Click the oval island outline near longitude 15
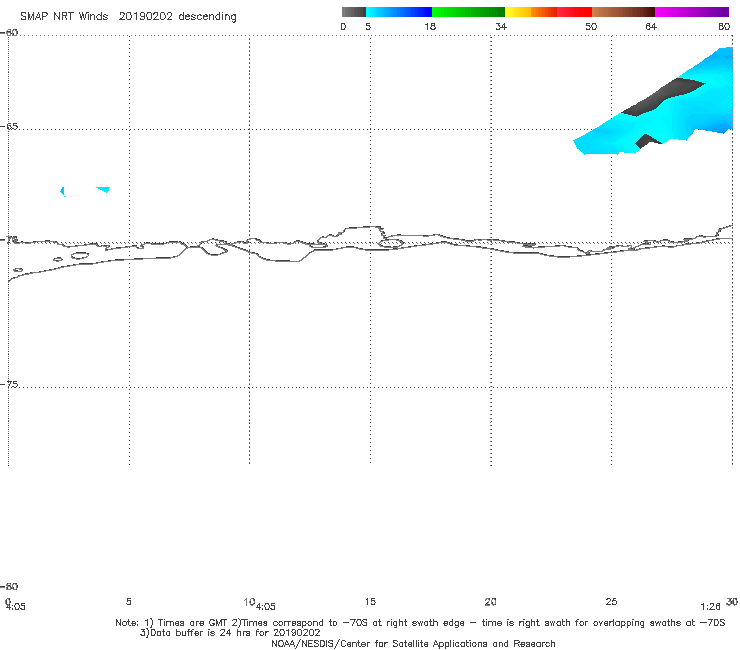This screenshot has height=650, width=740. coord(391,244)
